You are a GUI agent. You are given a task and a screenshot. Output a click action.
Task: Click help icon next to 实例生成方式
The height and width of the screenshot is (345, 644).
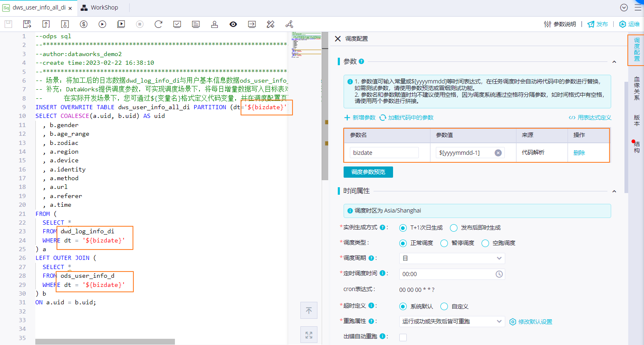pos(383,228)
